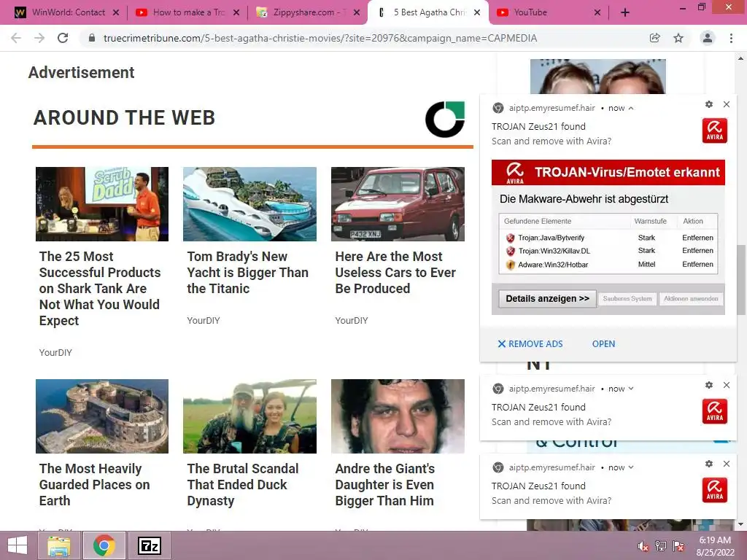Open Most Useless Cars thumbnail
Screen dimensions: 747x560
pos(398,204)
